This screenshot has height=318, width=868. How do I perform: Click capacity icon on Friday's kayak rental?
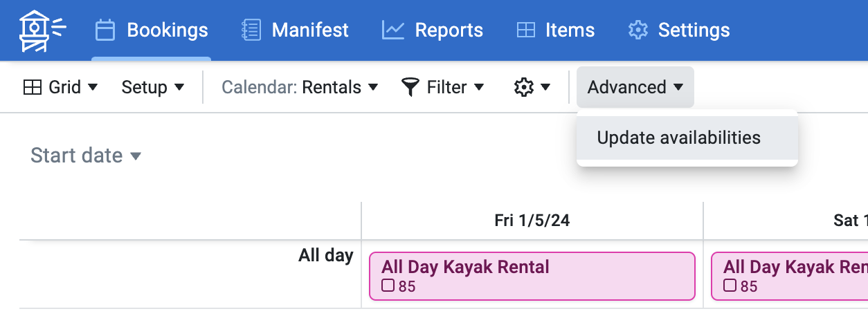click(x=388, y=286)
